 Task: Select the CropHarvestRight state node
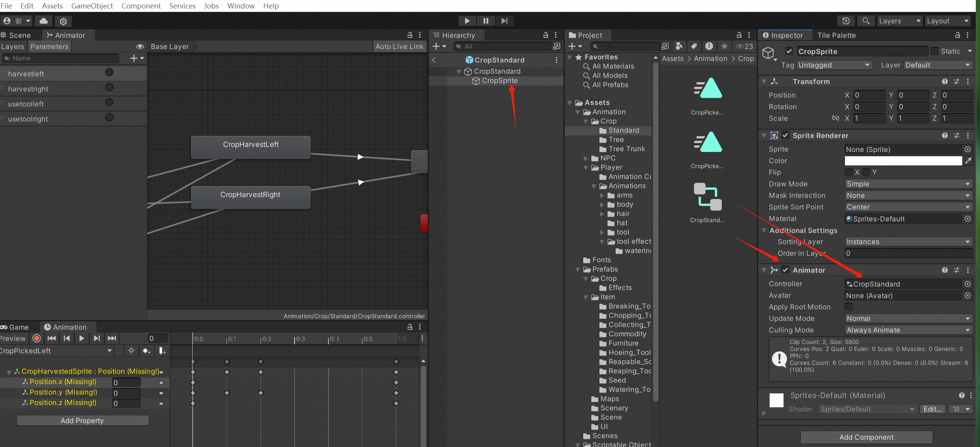click(251, 197)
